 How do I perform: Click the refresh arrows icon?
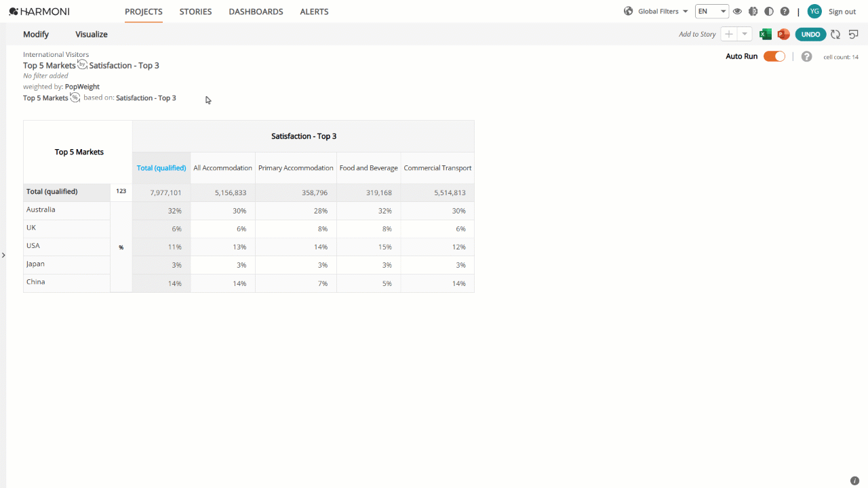835,35
